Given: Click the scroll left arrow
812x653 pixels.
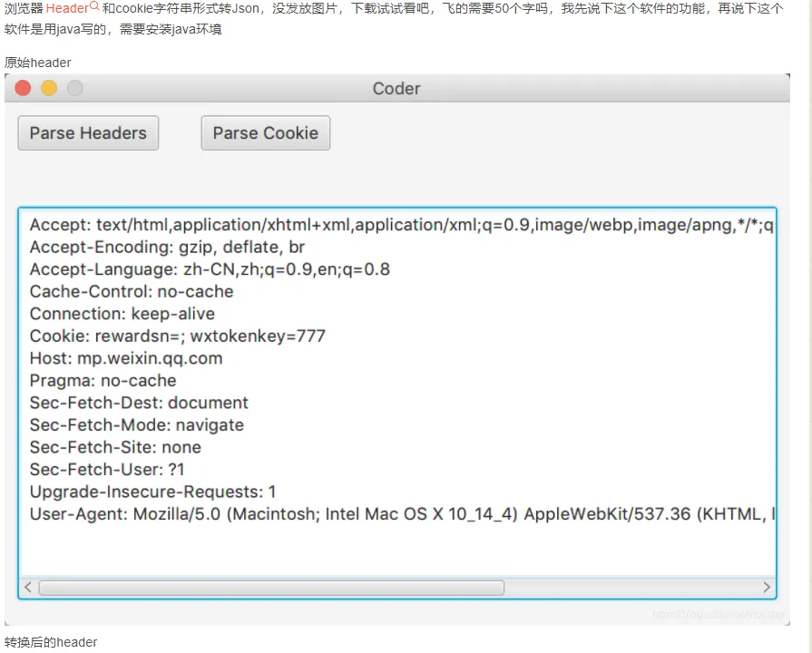Looking at the screenshot, I should pyautogui.click(x=28, y=587).
